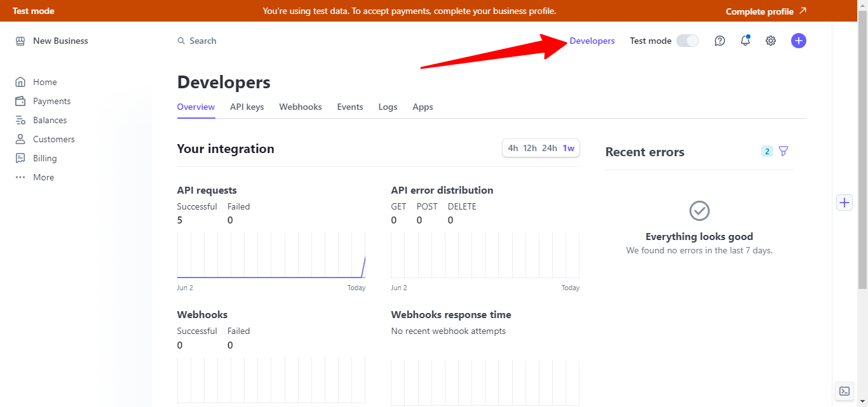The image size is (868, 407).
Task: Switch to the Webhooks tab
Action: (x=300, y=107)
